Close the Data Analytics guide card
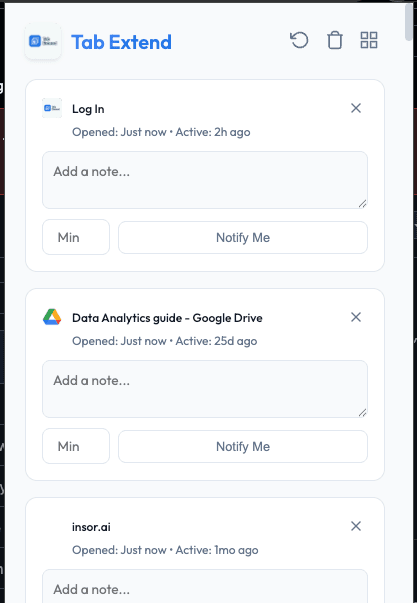The image size is (417, 603). click(356, 317)
